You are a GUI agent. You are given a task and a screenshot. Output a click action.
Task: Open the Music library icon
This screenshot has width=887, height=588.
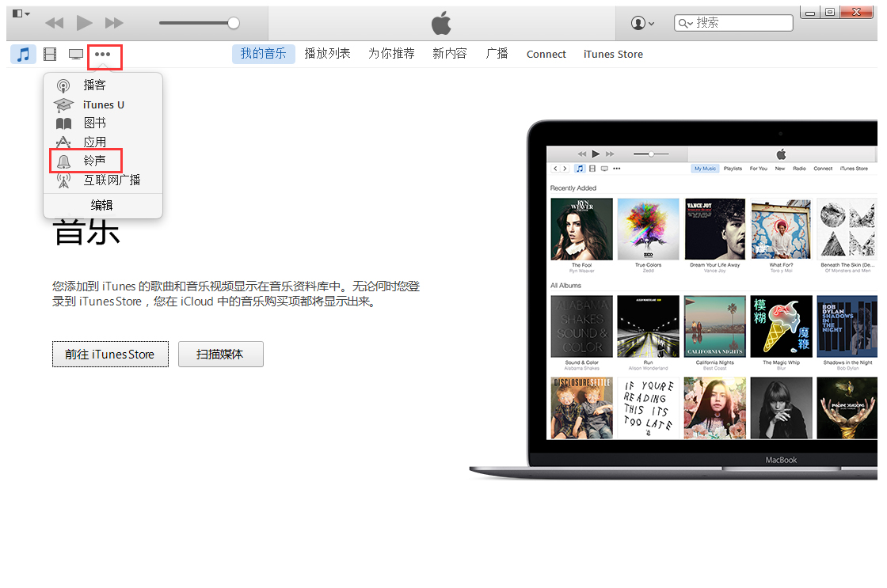pos(24,55)
